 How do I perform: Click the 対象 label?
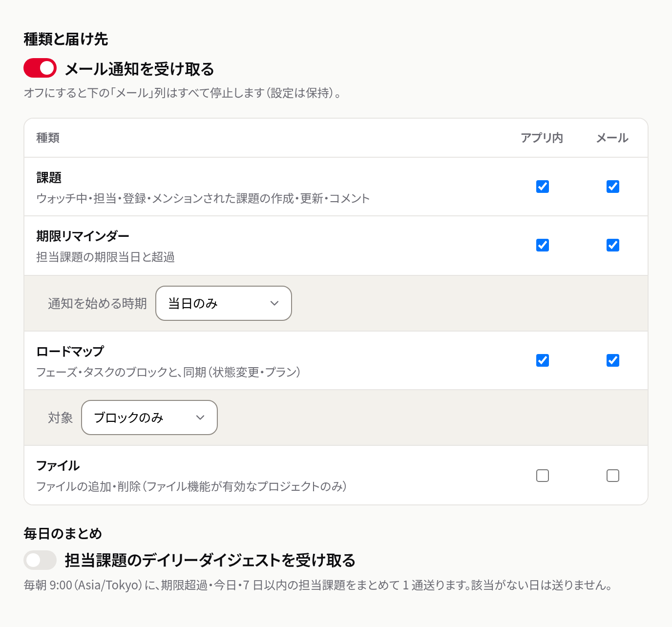click(x=61, y=418)
